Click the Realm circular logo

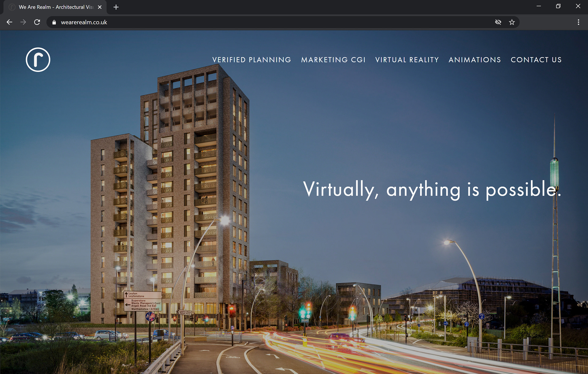(x=38, y=60)
